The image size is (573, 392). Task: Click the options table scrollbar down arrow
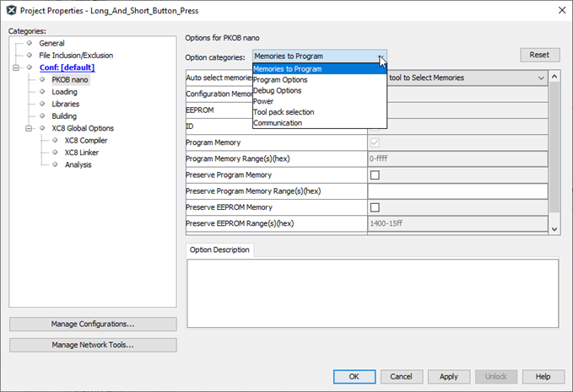point(554,228)
